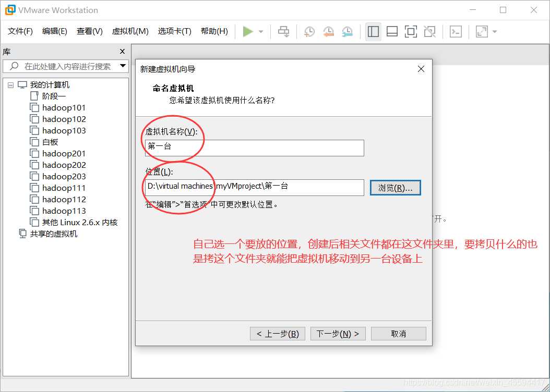Select hadoop113 virtual machine
The height and width of the screenshot is (392, 550).
[64, 211]
